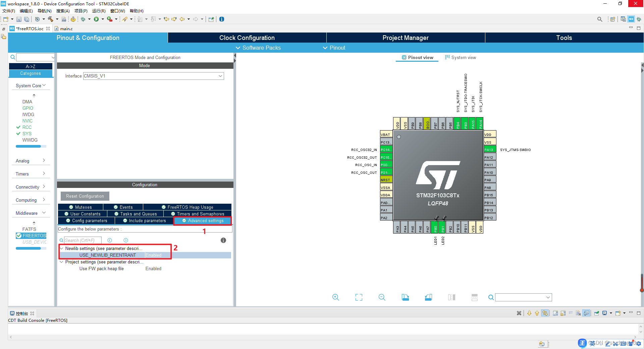Screen dimensions: 644x349
Task: Click the Save toolbar icon
Action: [x=19, y=19]
